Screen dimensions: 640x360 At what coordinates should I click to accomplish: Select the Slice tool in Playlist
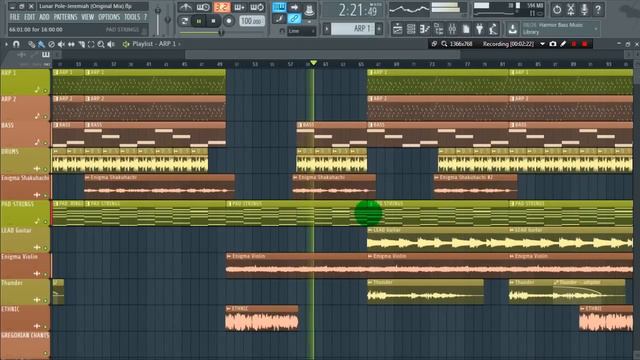81,44
